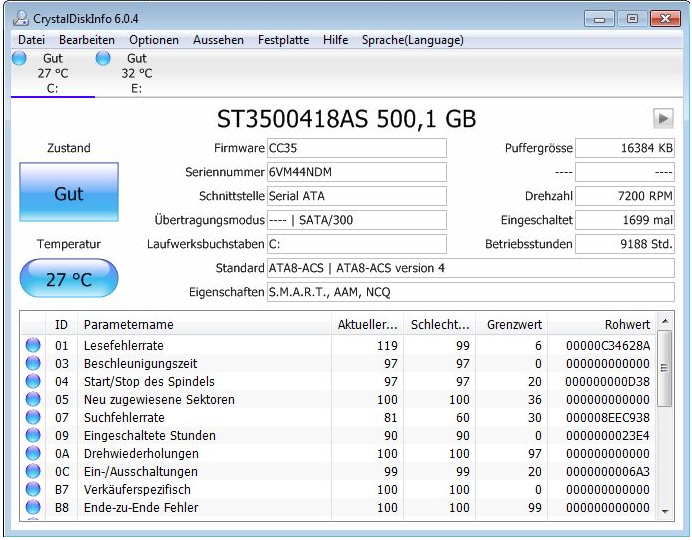Select the Suchfehlerrate parameter name

[124, 417]
